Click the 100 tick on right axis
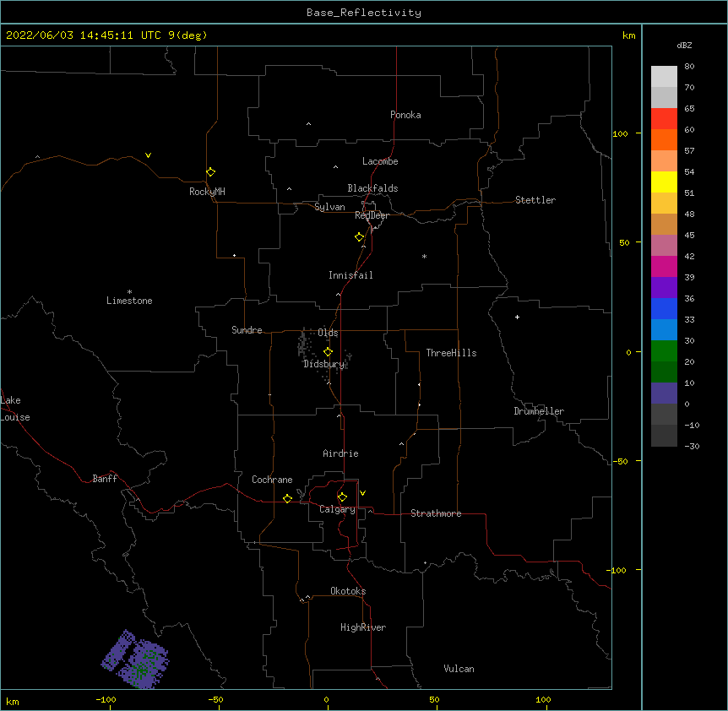This screenshot has width=728, height=711. click(x=620, y=133)
